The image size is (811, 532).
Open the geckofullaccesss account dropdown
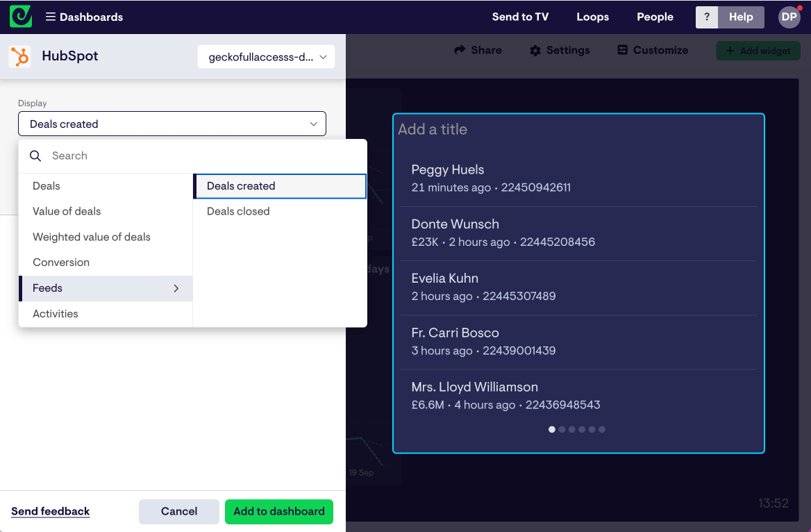266,57
